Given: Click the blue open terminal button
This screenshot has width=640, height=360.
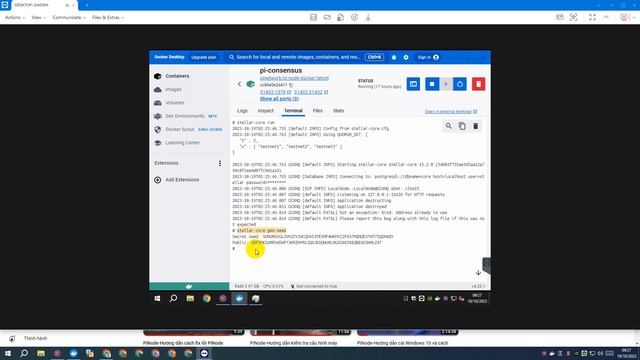Looking at the screenshot, I should pyautogui.click(x=413, y=84).
